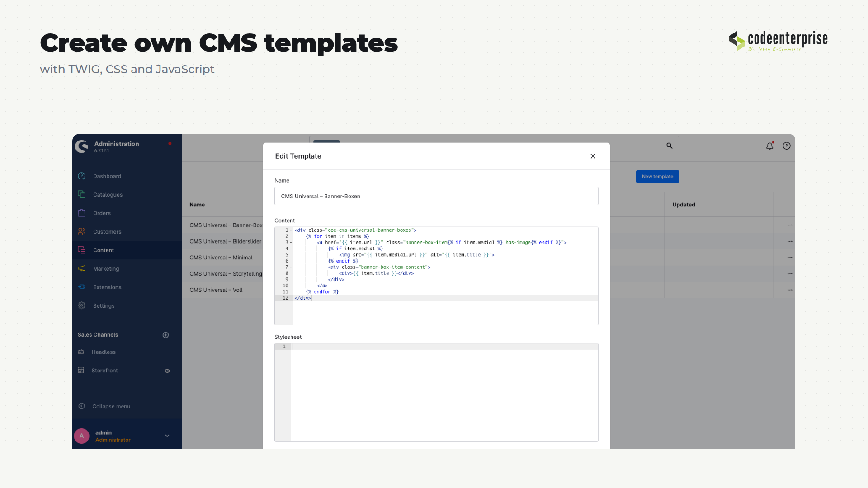The height and width of the screenshot is (488, 868).
Task: Click the Administration title in the sidebar
Action: pyautogui.click(x=117, y=144)
